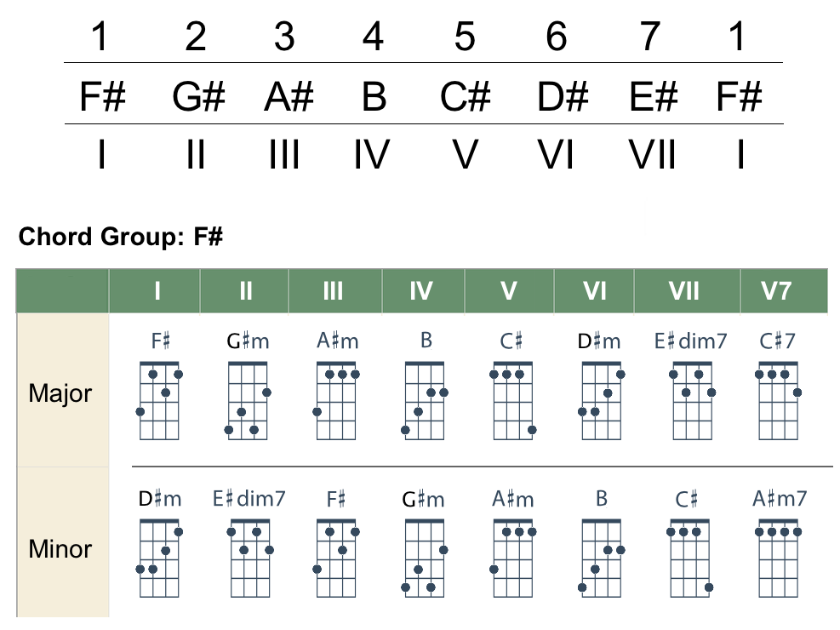The width and height of the screenshot is (840, 630).
Task: Click the F# chord diagram in Major row
Action: pos(160,400)
